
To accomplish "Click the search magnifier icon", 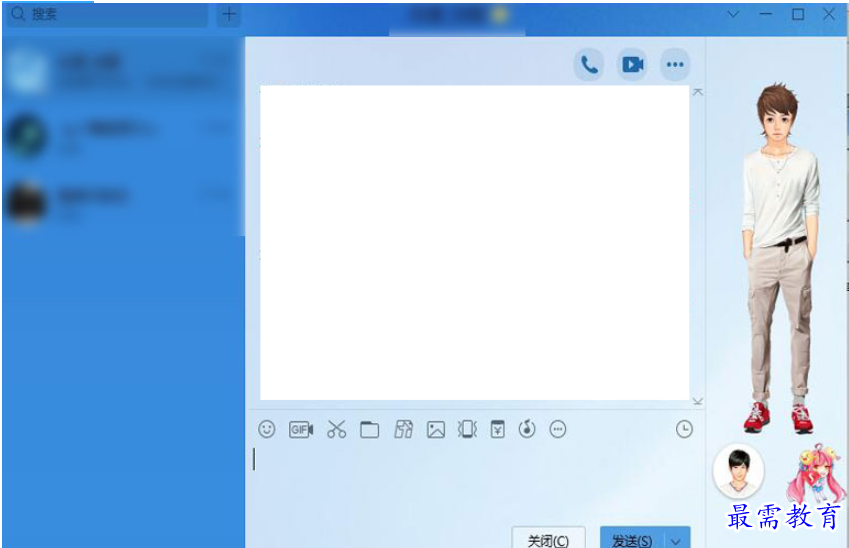I will [x=18, y=14].
